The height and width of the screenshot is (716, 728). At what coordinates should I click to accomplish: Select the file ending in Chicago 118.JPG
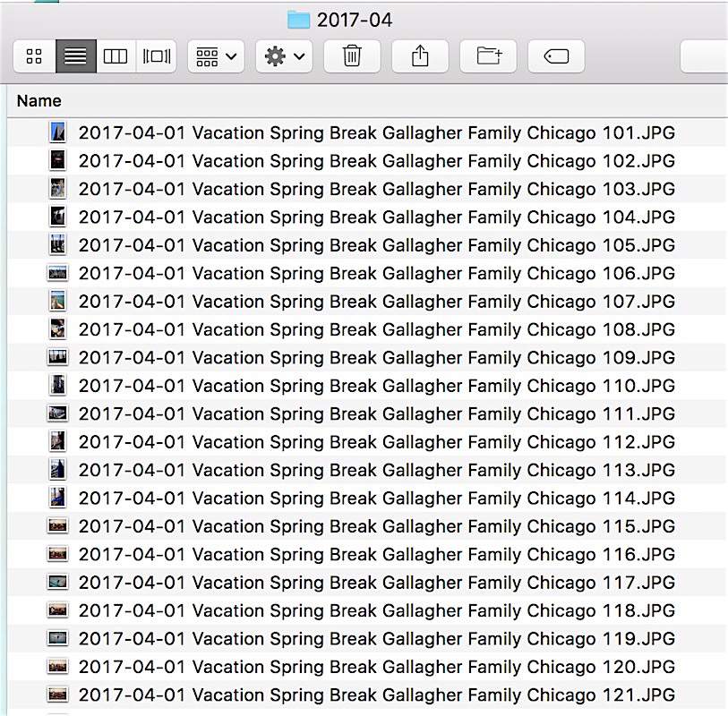367,610
